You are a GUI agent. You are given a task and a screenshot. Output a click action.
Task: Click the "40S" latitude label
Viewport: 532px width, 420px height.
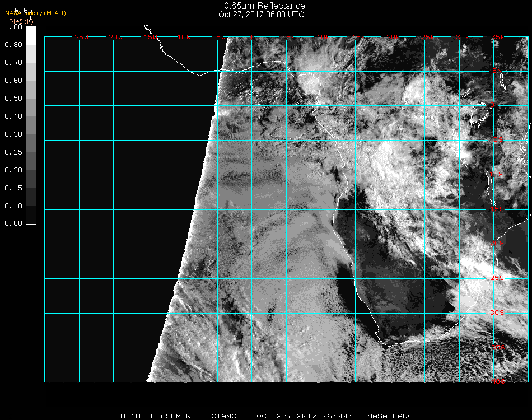[498, 382]
